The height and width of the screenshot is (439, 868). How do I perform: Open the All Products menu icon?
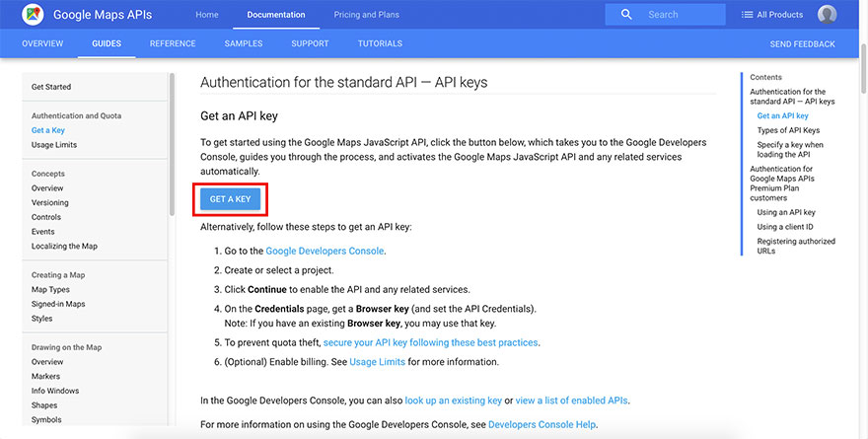tap(747, 15)
